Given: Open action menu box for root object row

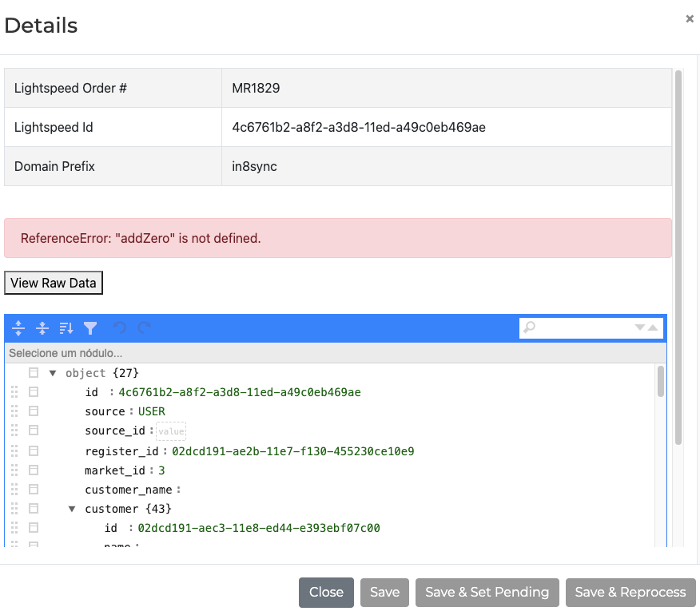Looking at the screenshot, I should coord(34,373).
